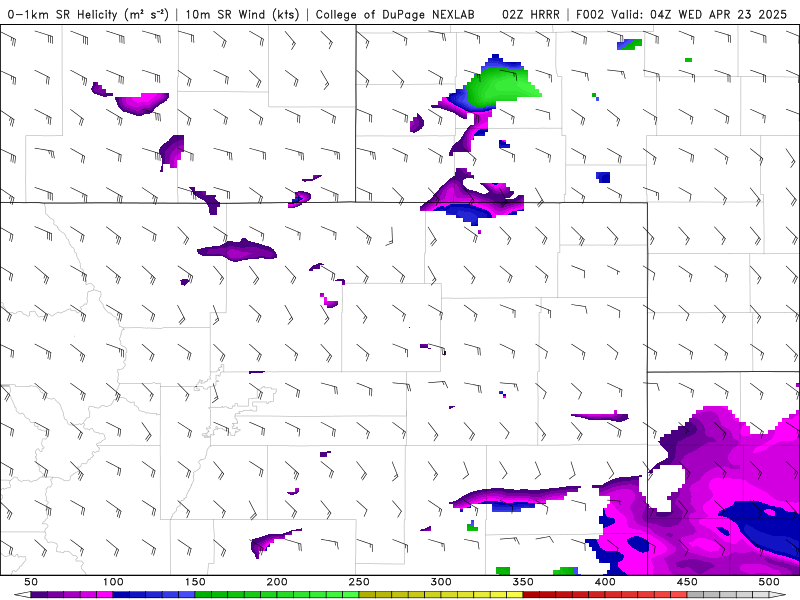Click the "02Z HRRR" model run label
The height and width of the screenshot is (600, 800).
(531, 15)
